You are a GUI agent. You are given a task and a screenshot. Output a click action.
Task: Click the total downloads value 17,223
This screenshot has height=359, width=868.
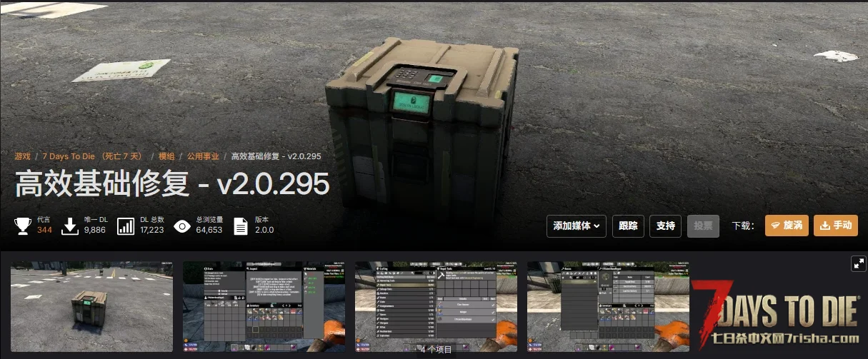pos(152,231)
